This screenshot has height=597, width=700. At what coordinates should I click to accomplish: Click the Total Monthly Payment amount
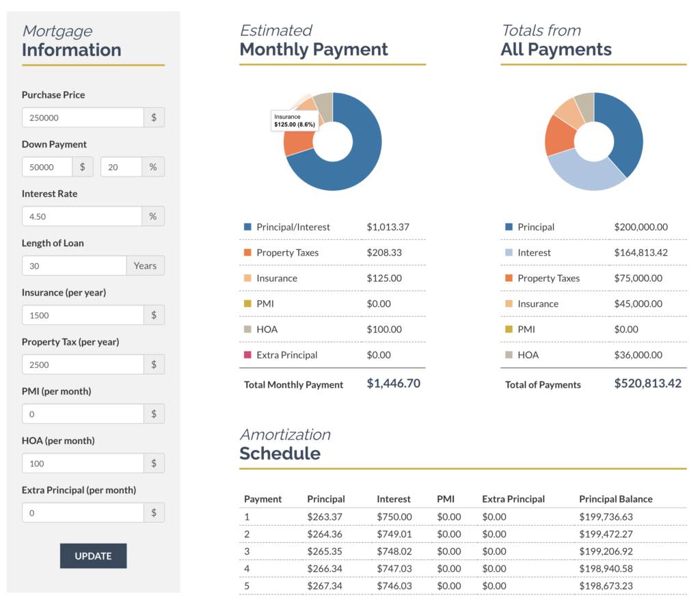(x=393, y=384)
